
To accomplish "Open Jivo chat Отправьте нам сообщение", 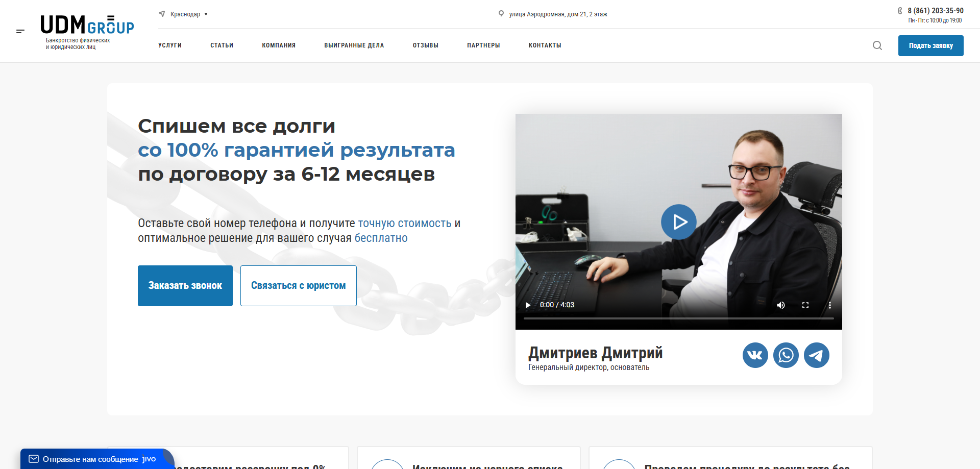I will [97, 459].
